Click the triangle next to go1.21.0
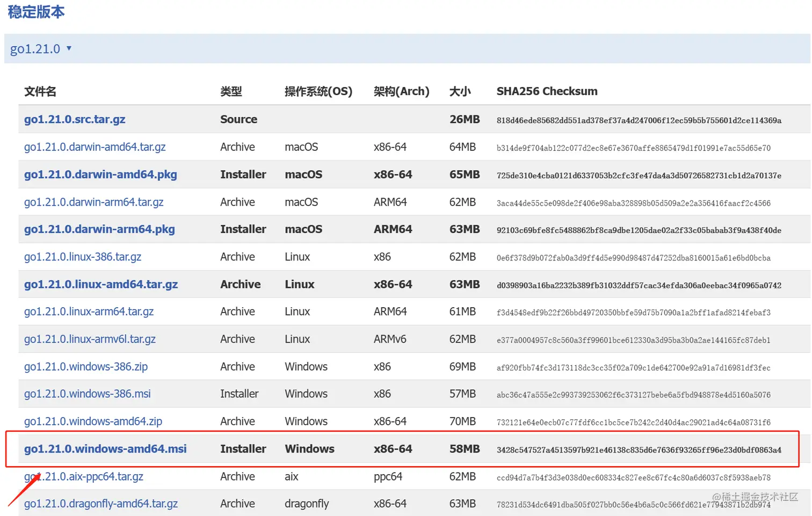812x516 pixels. [69, 48]
